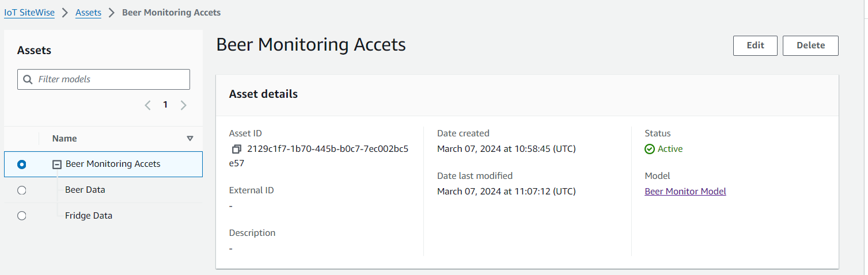This screenshot has height=275, width=868.
Task: Click the magnifier icon in the filter box
Action: [x=28, y=79]
